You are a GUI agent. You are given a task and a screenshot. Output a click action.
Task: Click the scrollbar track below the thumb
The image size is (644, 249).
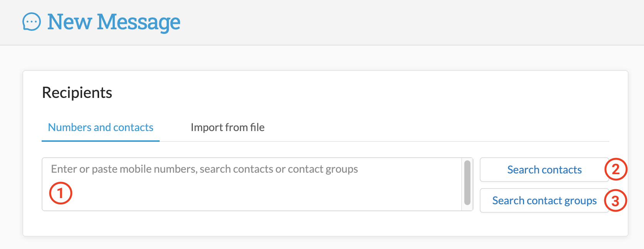pos(467,208)
